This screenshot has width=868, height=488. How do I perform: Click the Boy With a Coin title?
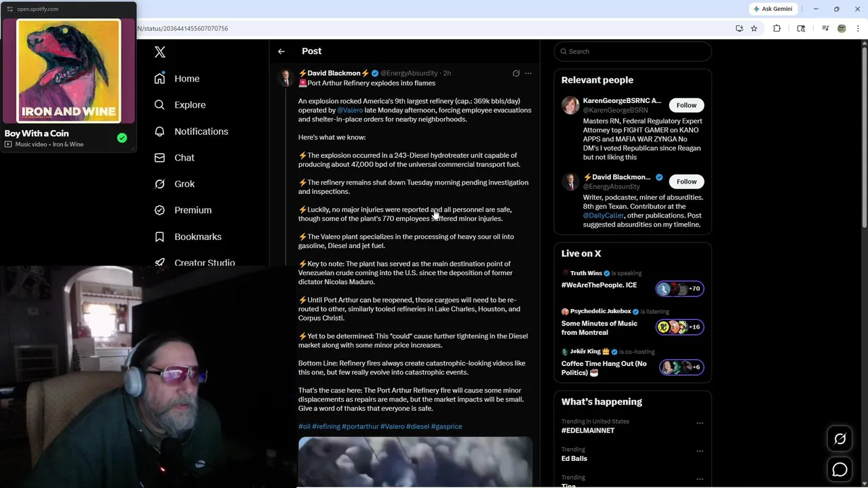[x=37, y=134]
